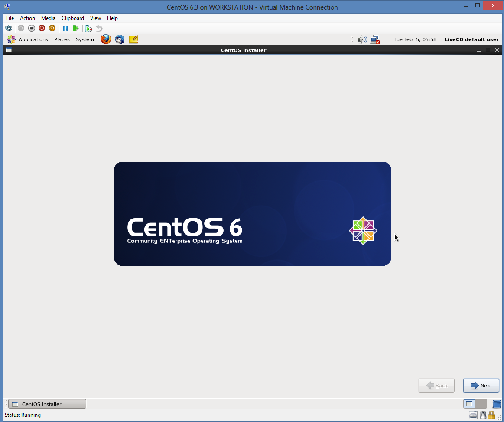Pause the virtual machine
Image resolution: width=504 pixels, height=422 pixels.
[65, 28]
